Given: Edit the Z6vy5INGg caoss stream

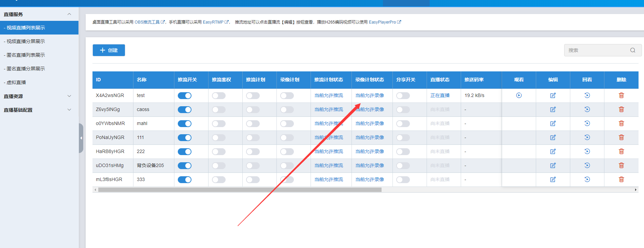Looking at the screenshot, I should click(x=553, y=109).
